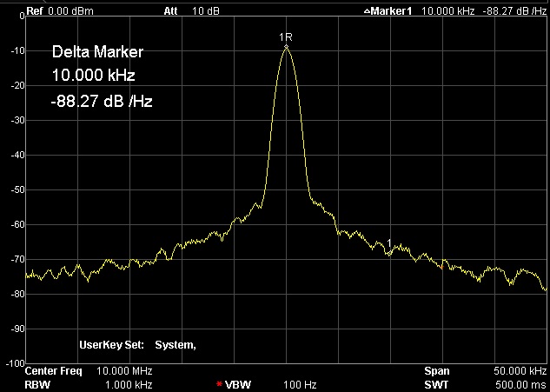Click the red asterisk beside VBW
550x392 pixels.
pos(219,383)
